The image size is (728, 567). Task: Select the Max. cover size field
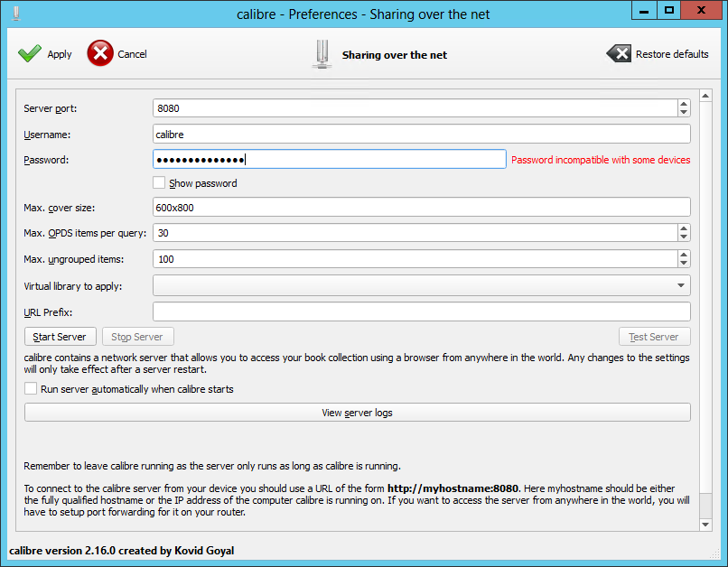(x=421, y=208)
